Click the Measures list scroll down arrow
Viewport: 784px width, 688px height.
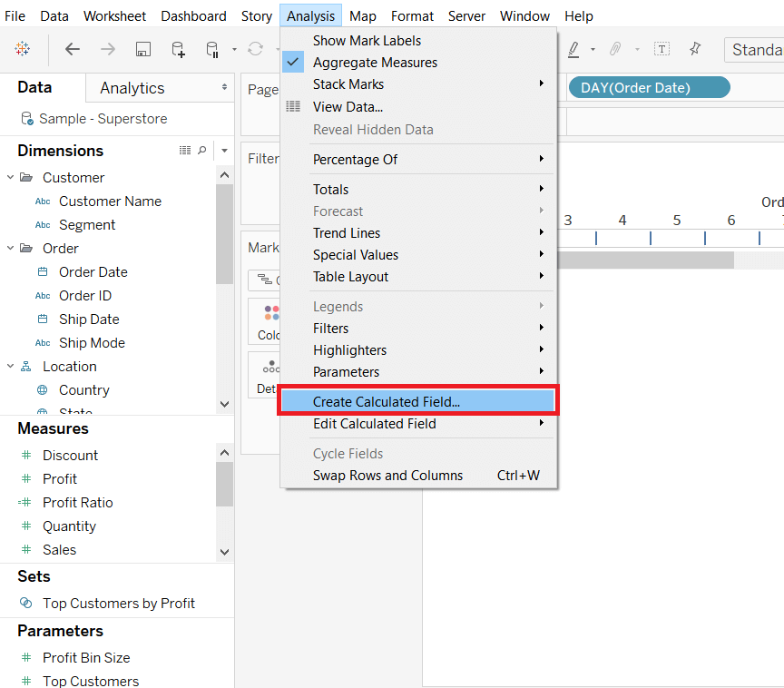tap(224, 552)
